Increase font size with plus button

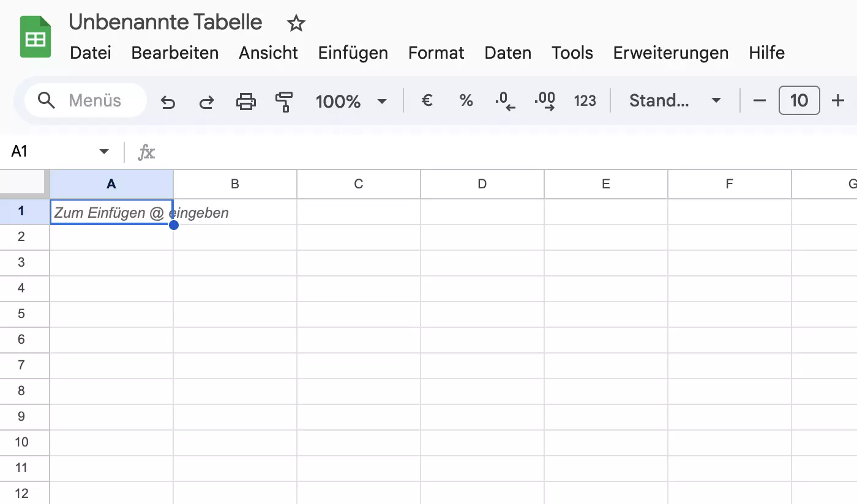[839, 100]
